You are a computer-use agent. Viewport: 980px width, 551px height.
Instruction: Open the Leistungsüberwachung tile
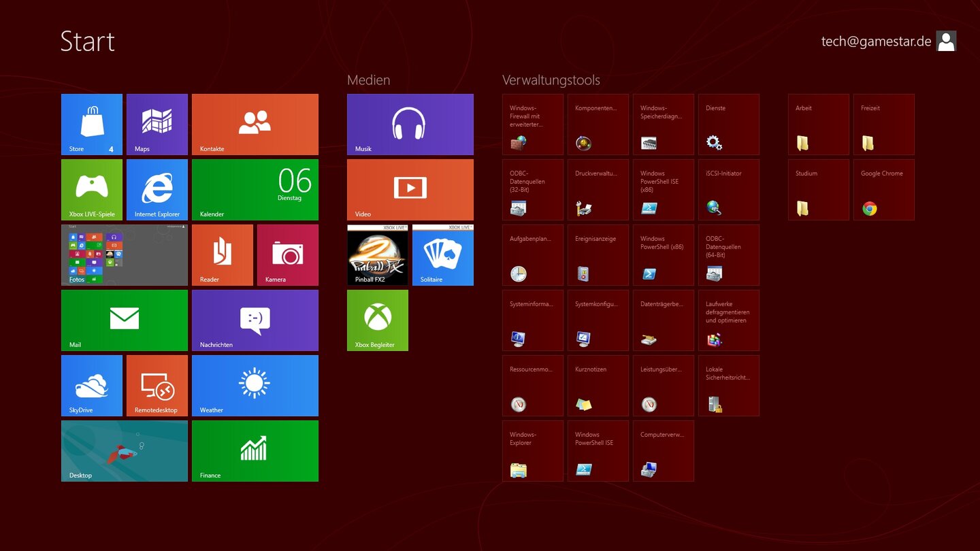[x=664, y=386]
